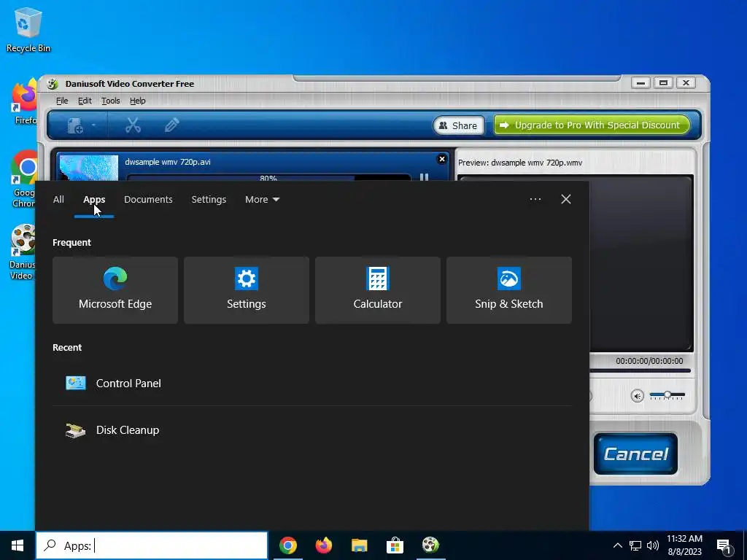Open the taskbar clock and date
Viewport: 747px width, 560px height.
click(x=684, y=545)
